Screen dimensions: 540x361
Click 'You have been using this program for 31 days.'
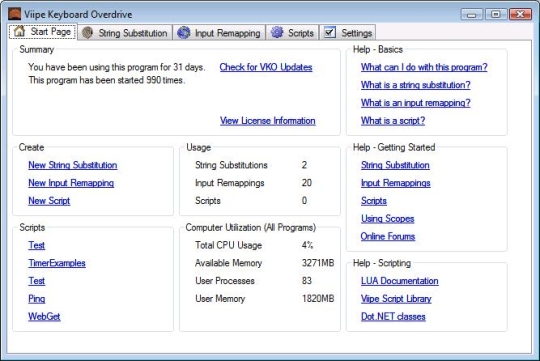click(x=117, y=67)
